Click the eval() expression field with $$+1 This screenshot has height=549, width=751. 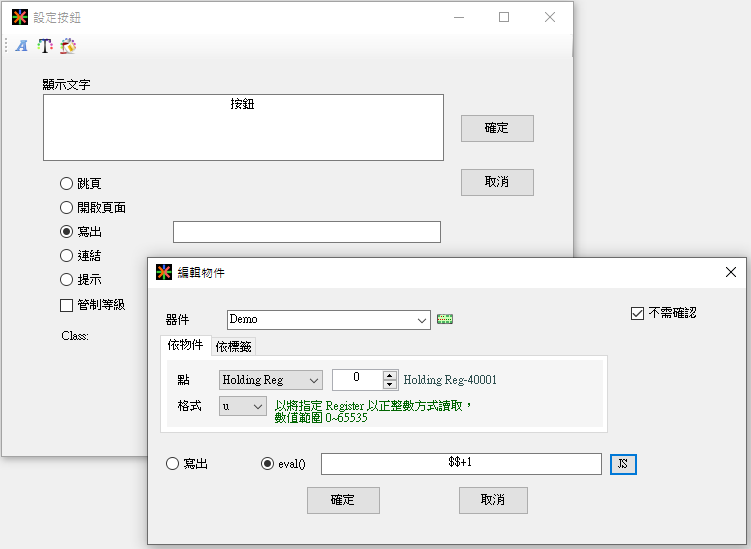tap(461, 464)
